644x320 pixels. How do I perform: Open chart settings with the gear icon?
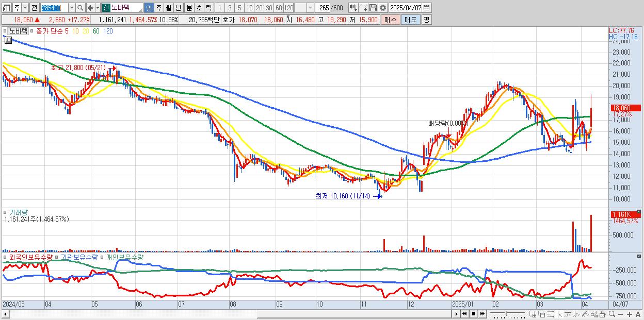point(382,8)
